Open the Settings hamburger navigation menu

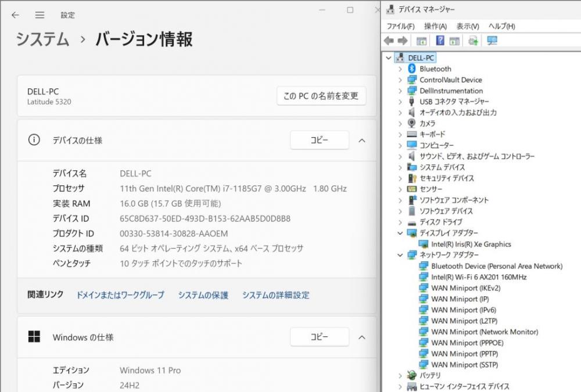(40, 15)
